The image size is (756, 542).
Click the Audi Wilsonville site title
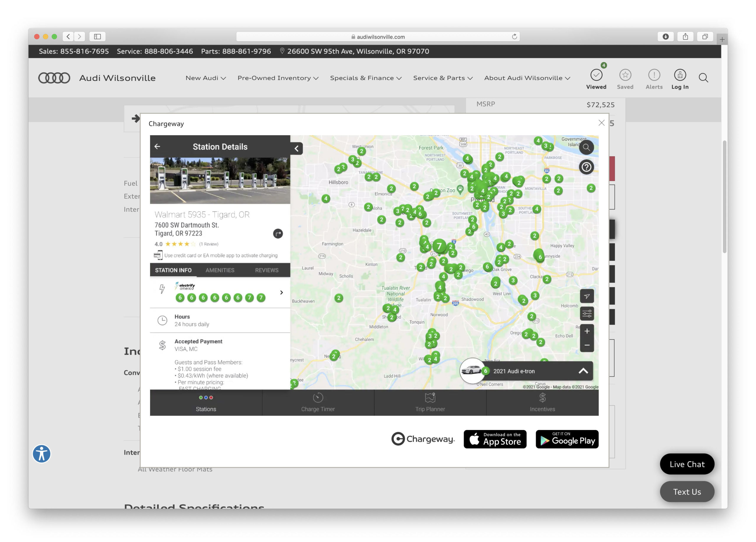pyautogui.click(x=117, y=78)
